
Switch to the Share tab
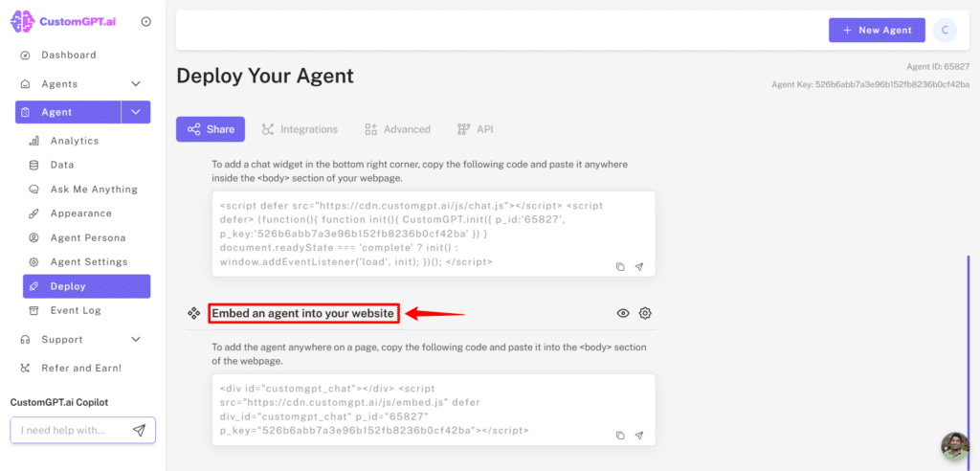pyautogui.click(x=211, y=129)
